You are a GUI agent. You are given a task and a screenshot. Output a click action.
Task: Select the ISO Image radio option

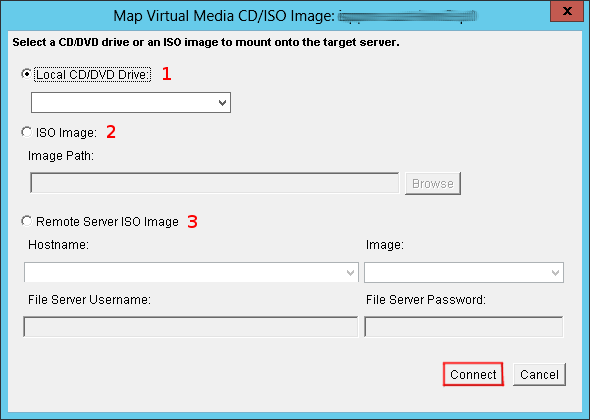tap(26, 132)
